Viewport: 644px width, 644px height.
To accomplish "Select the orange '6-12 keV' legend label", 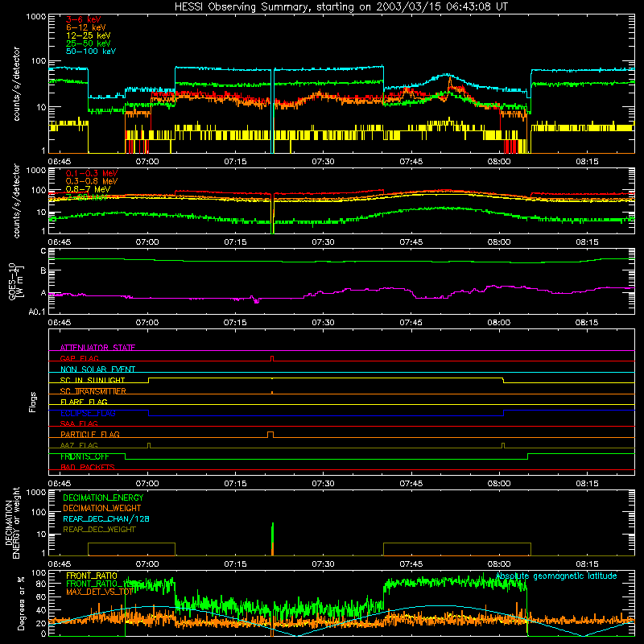I will point(86,27).
